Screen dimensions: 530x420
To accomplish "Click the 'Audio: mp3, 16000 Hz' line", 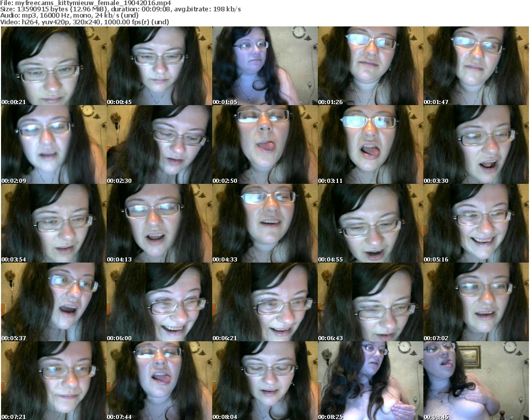I will (x=69, y=16).
